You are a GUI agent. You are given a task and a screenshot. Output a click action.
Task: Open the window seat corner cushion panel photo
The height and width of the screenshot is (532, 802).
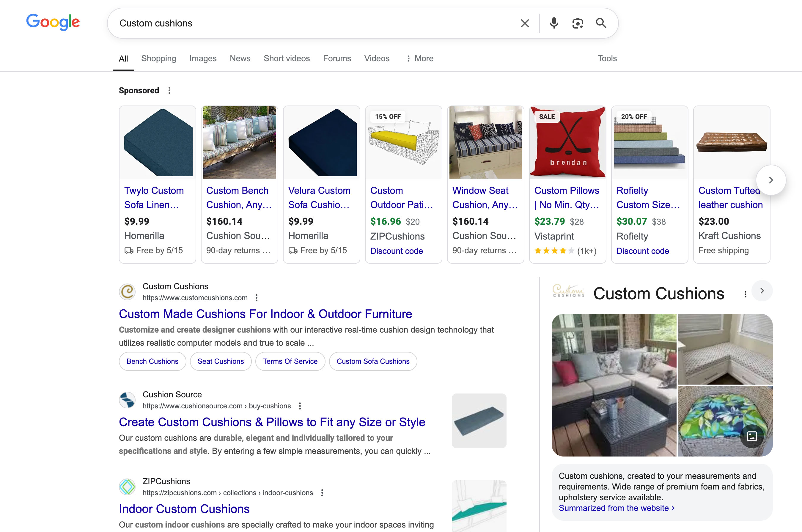click(x=725, y=349)
